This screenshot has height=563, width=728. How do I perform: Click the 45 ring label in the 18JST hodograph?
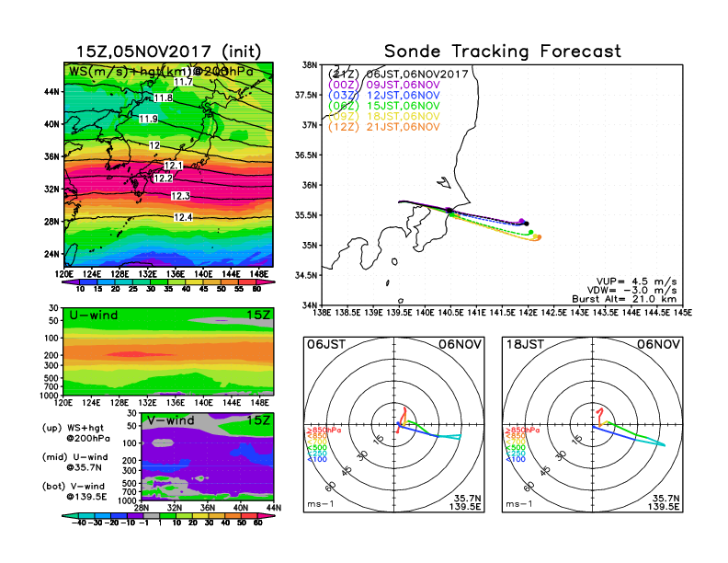(545, 471)
